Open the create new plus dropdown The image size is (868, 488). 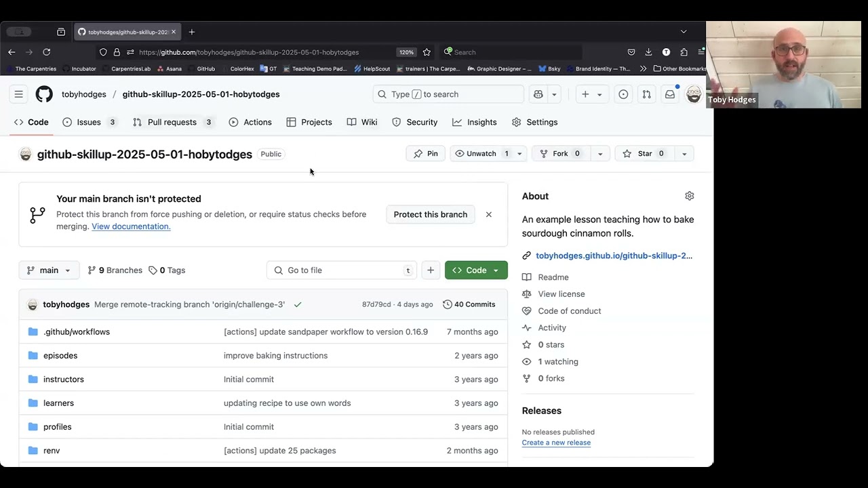pyautogui.click(x=591, y=94)
